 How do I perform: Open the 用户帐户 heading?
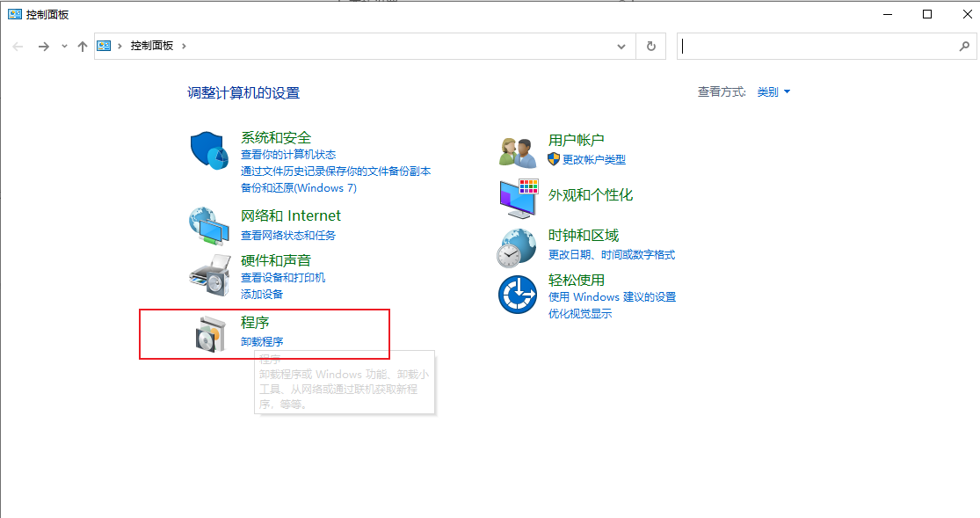(x=577, y=140)
